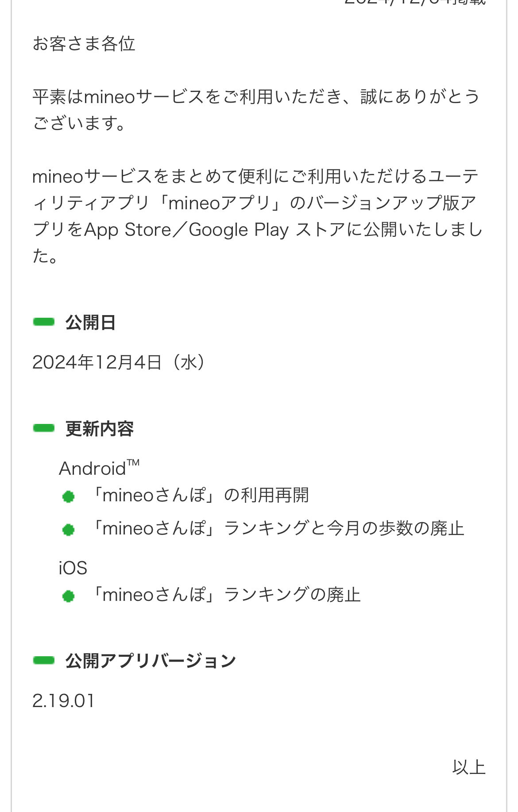Screen dimensions: 518x812
Task: Click the 「mineoさんぽ」の利用再開 list item
Action: (199, 495)
